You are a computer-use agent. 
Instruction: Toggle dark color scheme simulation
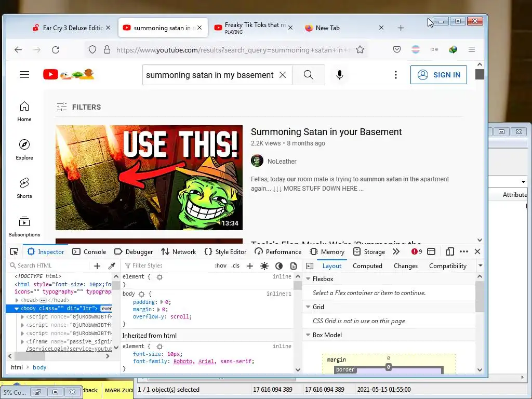click(279, 265)
